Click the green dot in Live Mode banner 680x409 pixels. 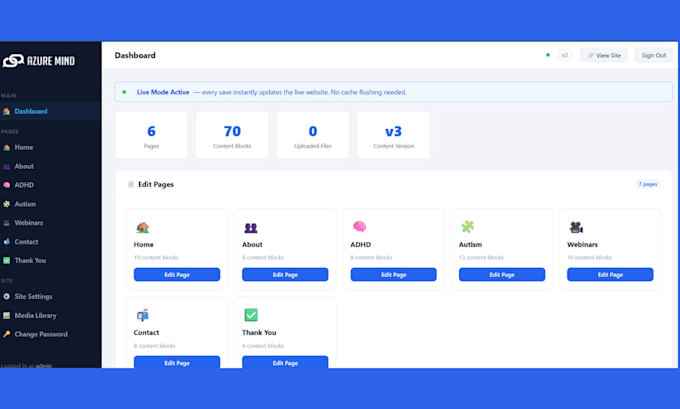point(124,92)
